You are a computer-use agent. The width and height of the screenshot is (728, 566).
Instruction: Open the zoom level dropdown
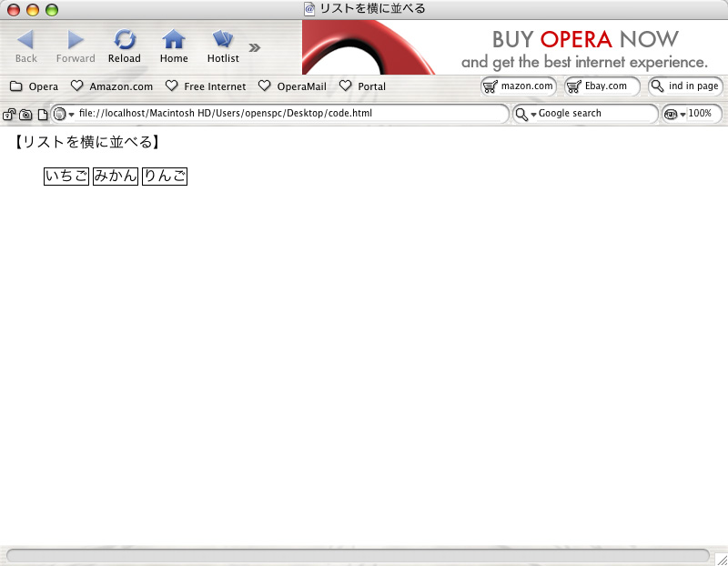pyautogui.click(x=682, y=115)
